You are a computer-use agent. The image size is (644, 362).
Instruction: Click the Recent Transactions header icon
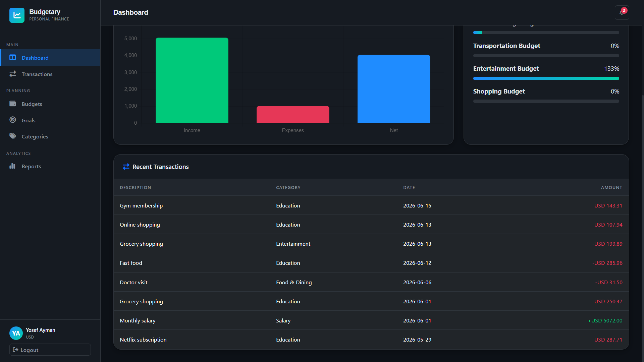coord(126,167)
